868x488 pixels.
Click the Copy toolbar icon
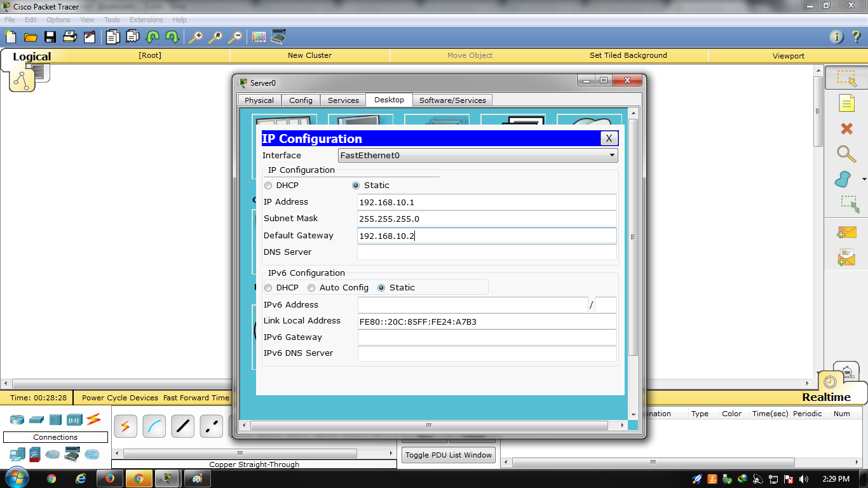[113, 37]
